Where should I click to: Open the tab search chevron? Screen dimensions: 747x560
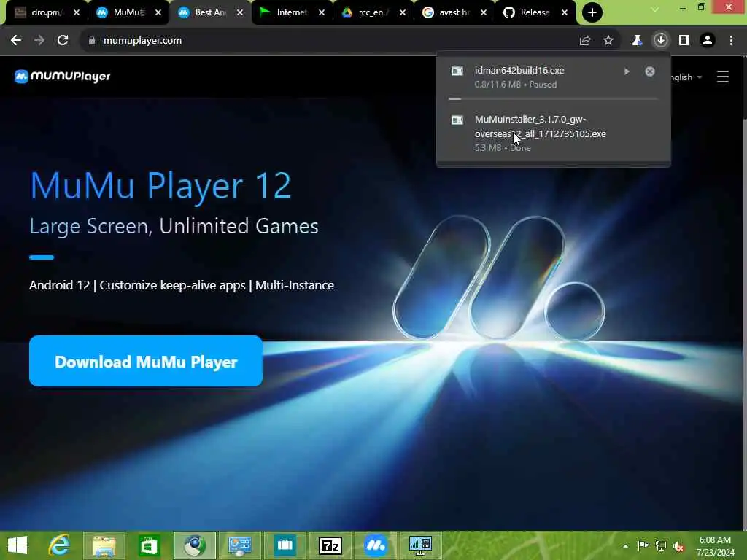(x=655, y=9)
